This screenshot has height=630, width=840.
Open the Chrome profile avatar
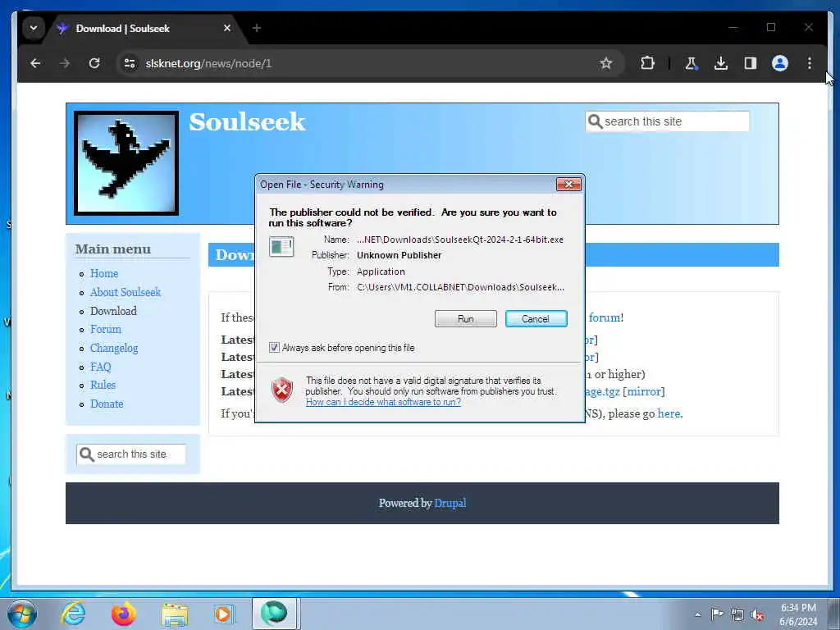point(779,63)
